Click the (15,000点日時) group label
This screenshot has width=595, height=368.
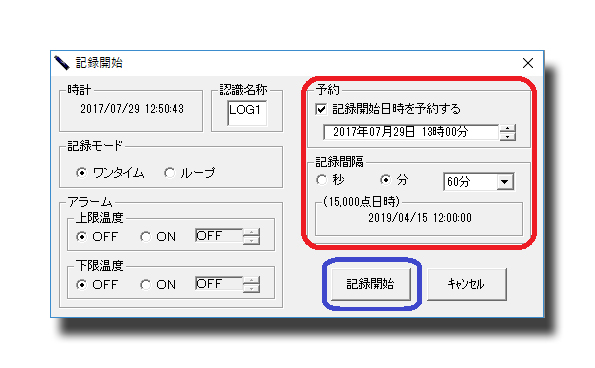point(361,201)
